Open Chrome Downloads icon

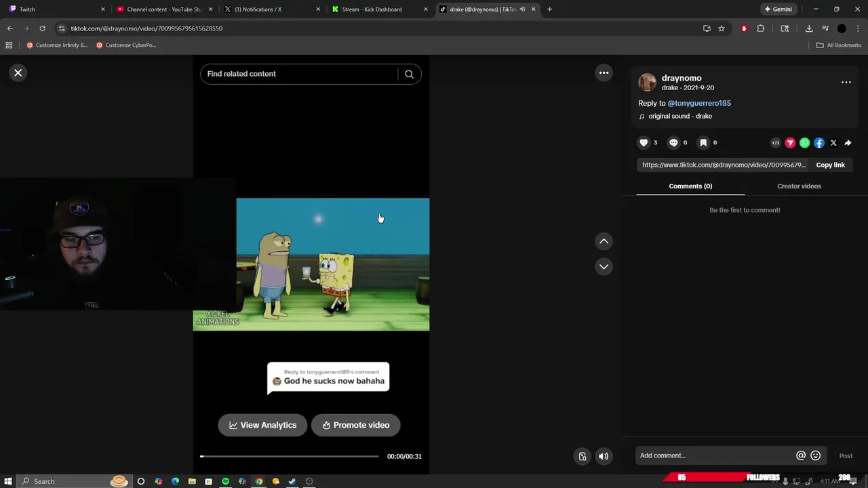click(x=809, y=28)
